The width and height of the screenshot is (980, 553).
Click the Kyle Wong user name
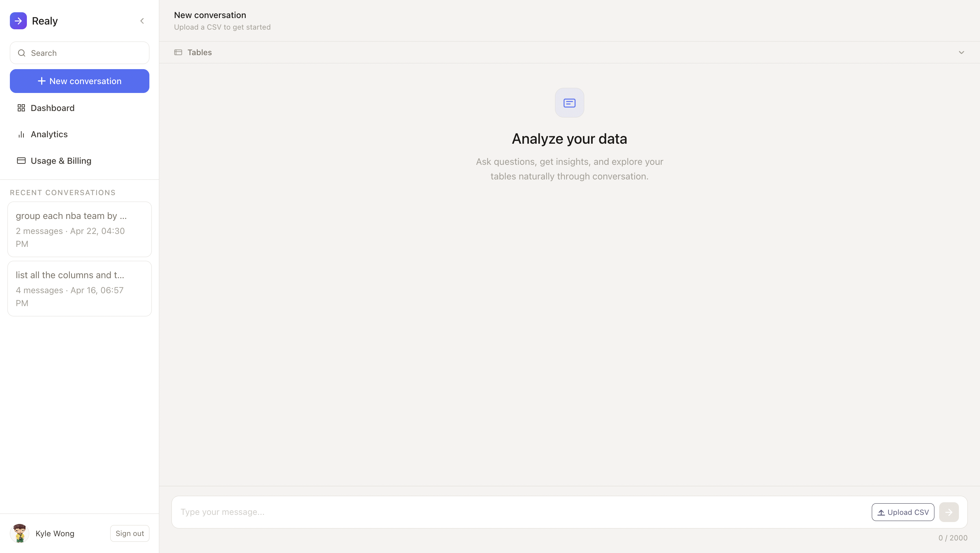coord(55,534)
